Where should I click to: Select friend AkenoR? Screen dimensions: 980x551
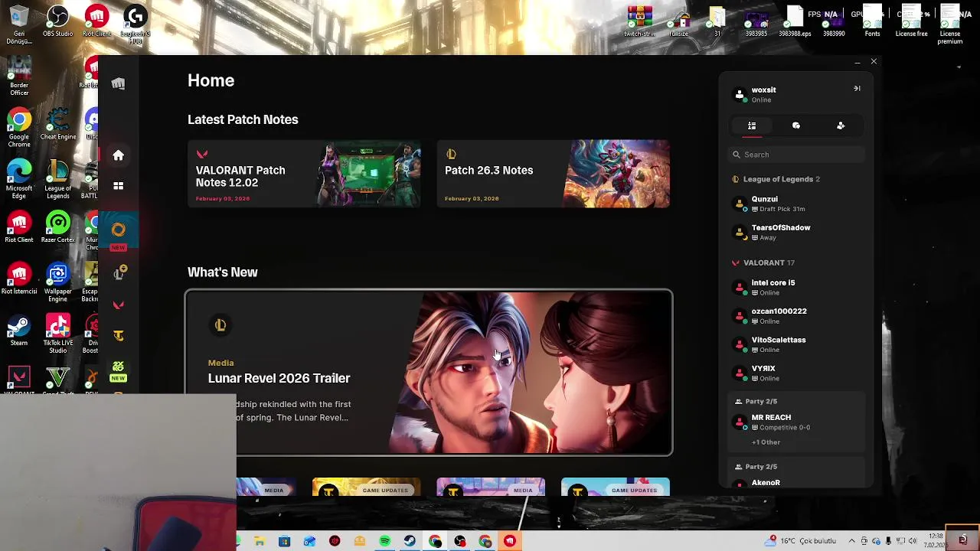pyautogui.click(x=797, y=484)
